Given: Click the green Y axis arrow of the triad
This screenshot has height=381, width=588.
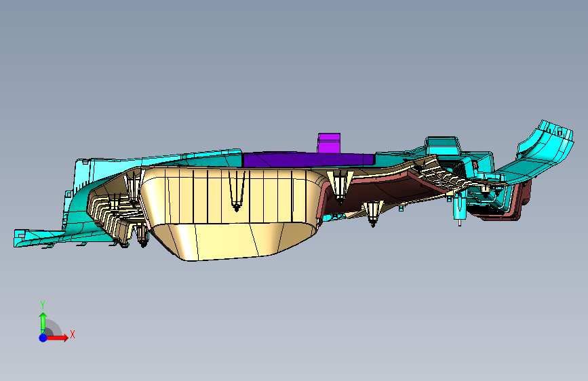Looking at the screenshot, I should [x=43, y=322].
